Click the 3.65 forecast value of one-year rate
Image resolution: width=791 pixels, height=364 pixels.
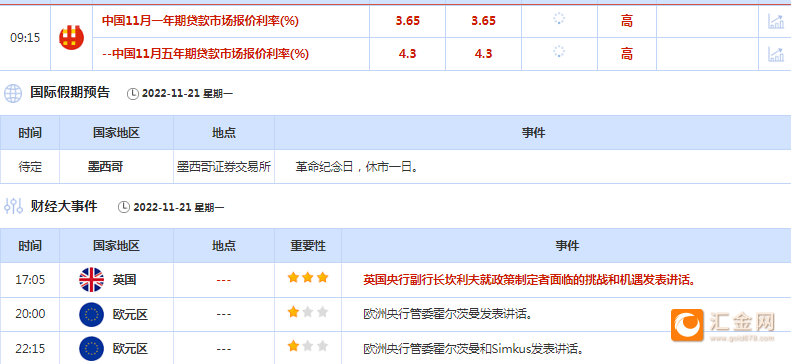(x=483, y=21)
